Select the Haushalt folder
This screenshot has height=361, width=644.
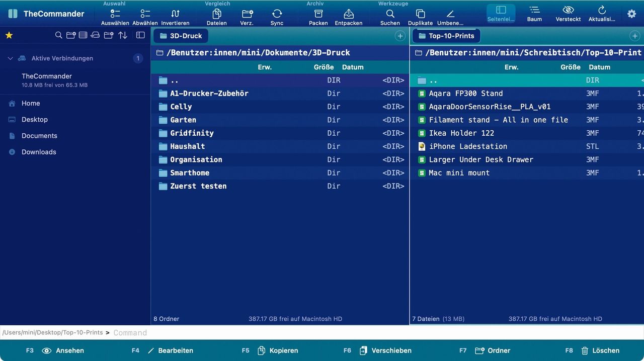pyautogui.click(x=280, y=146)
